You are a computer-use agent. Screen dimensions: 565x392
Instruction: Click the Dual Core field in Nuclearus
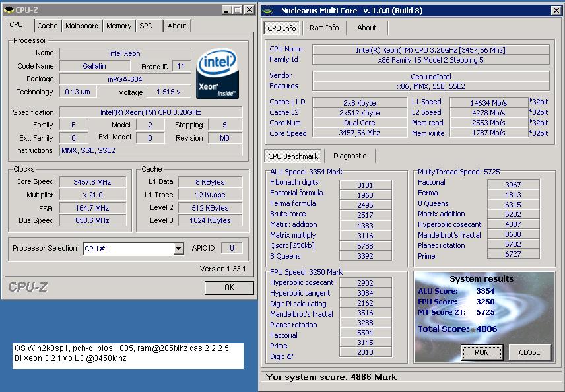[x=360, y=123]
